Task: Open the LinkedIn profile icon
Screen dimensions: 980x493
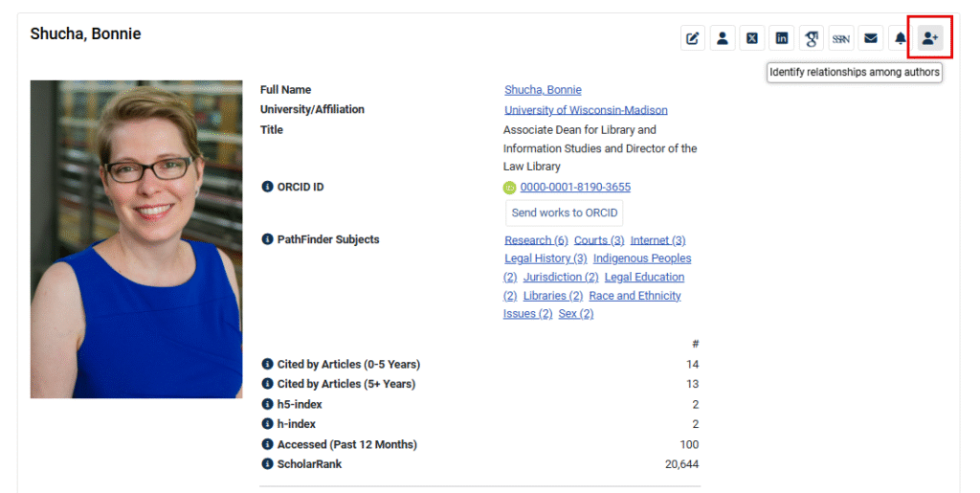Action: tap(782, 38)
